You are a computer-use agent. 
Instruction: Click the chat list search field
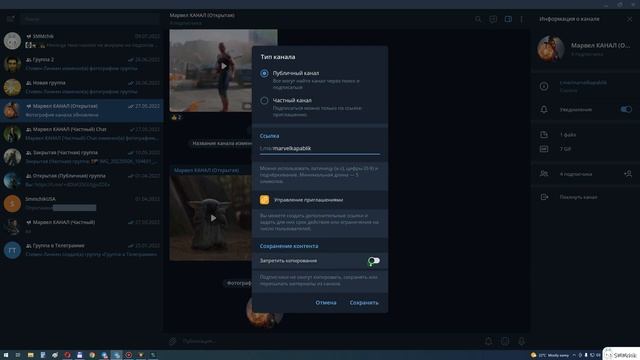click(90, 19)
